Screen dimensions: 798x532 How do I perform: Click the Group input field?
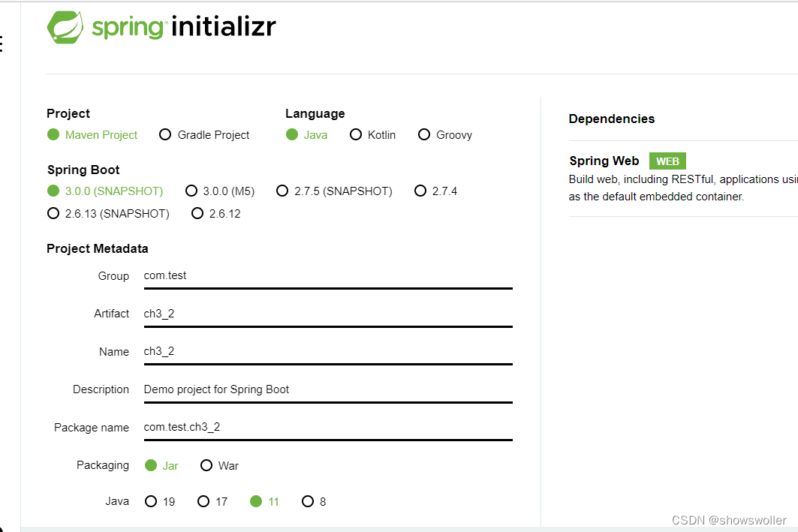(x=327, y=276)
